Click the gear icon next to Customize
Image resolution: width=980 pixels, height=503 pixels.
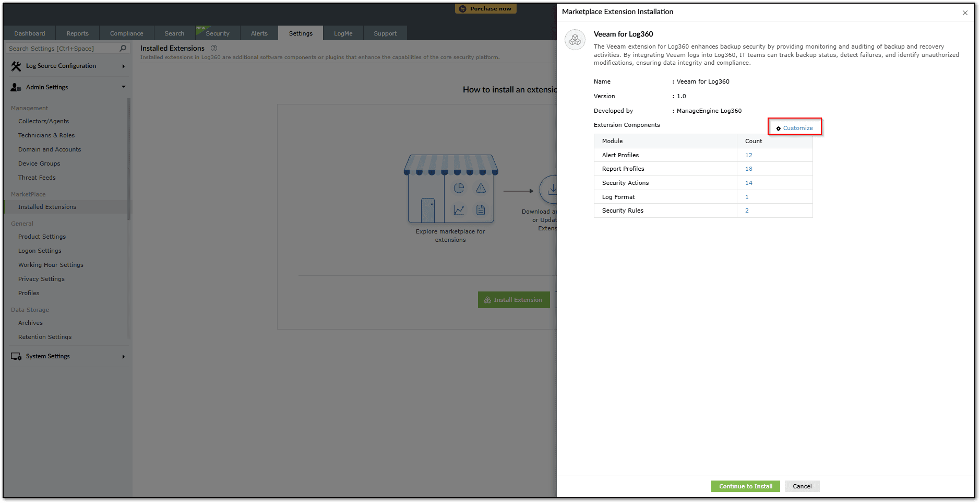point(779,128)
